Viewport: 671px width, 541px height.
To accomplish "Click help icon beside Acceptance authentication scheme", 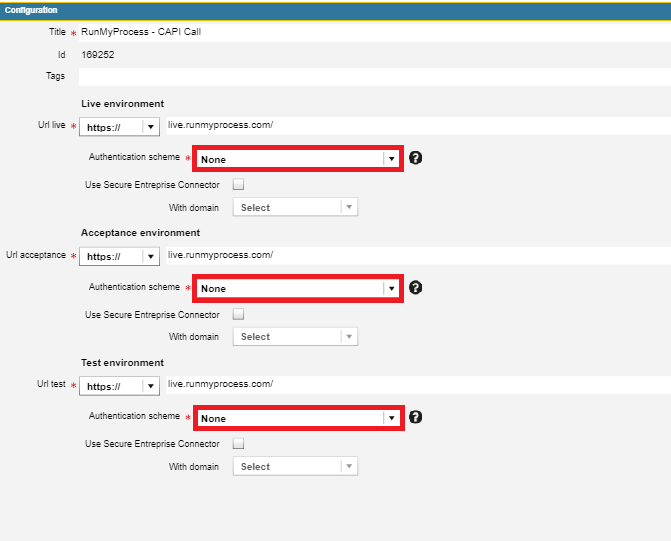I will 416,287.
